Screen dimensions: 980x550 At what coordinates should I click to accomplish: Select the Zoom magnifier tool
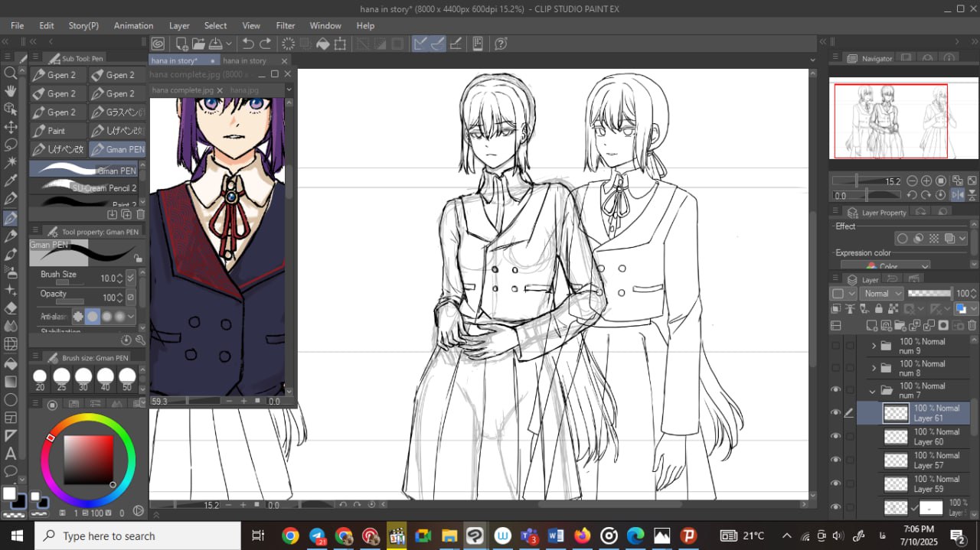(11, 73)
